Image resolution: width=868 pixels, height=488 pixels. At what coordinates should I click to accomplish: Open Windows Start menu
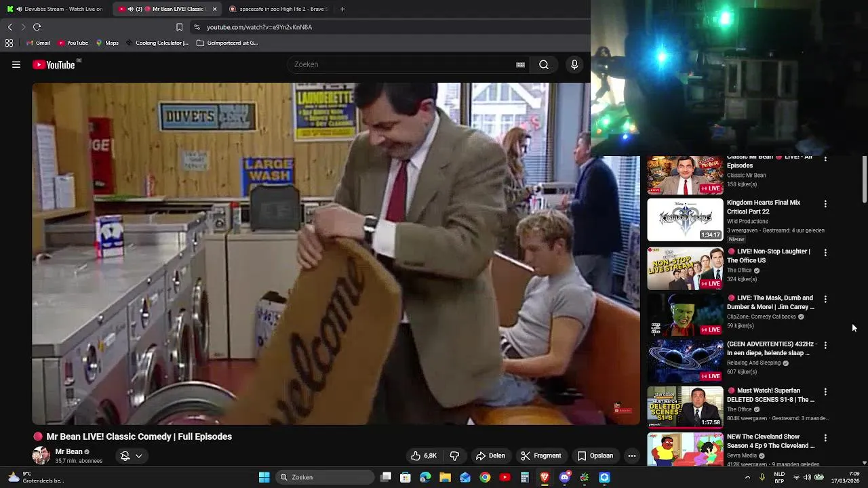pos(264,477)
